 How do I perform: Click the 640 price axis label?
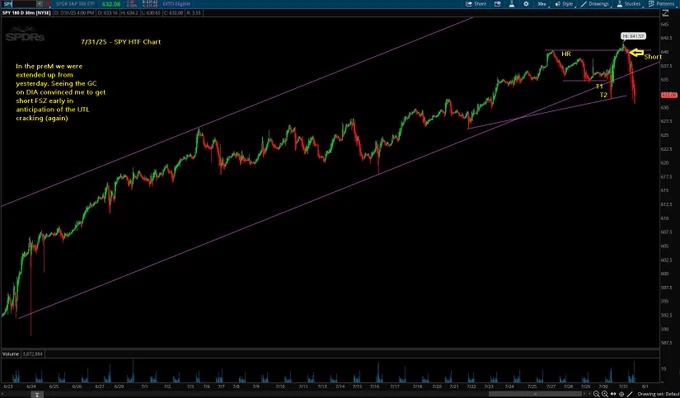(665, 52)
